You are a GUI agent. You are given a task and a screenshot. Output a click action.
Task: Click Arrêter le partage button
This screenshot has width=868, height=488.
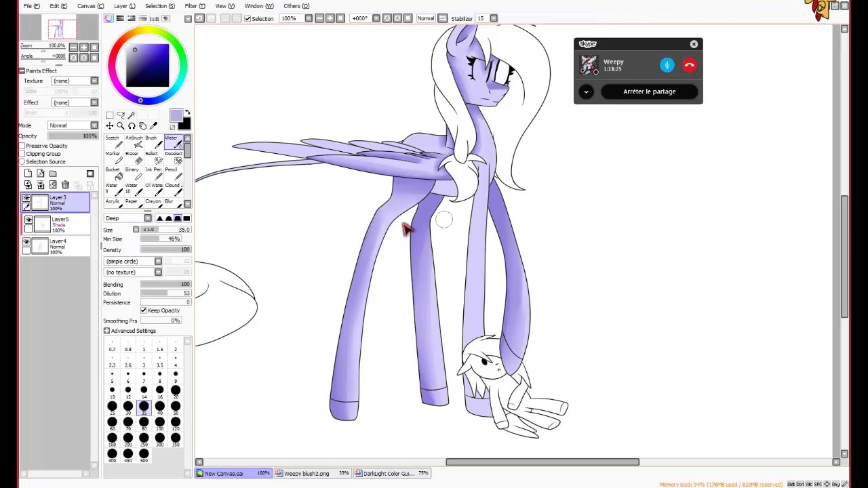650,91
